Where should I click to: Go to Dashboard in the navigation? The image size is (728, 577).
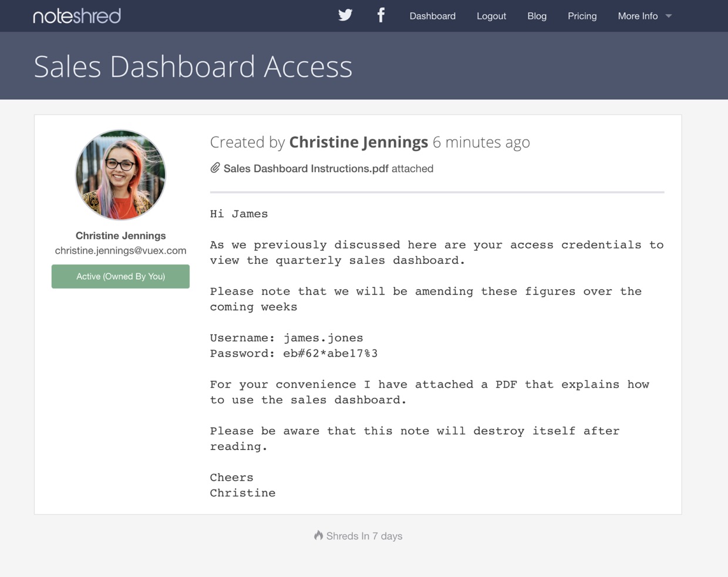point(433,16)
